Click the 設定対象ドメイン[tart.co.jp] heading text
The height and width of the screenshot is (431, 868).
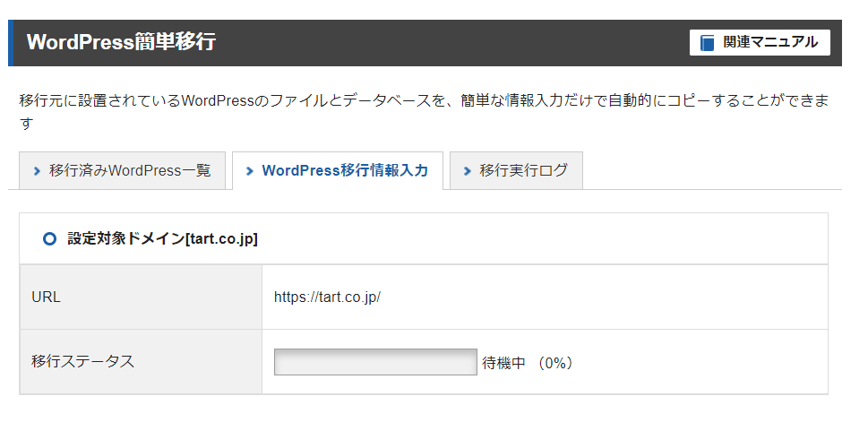162,239
